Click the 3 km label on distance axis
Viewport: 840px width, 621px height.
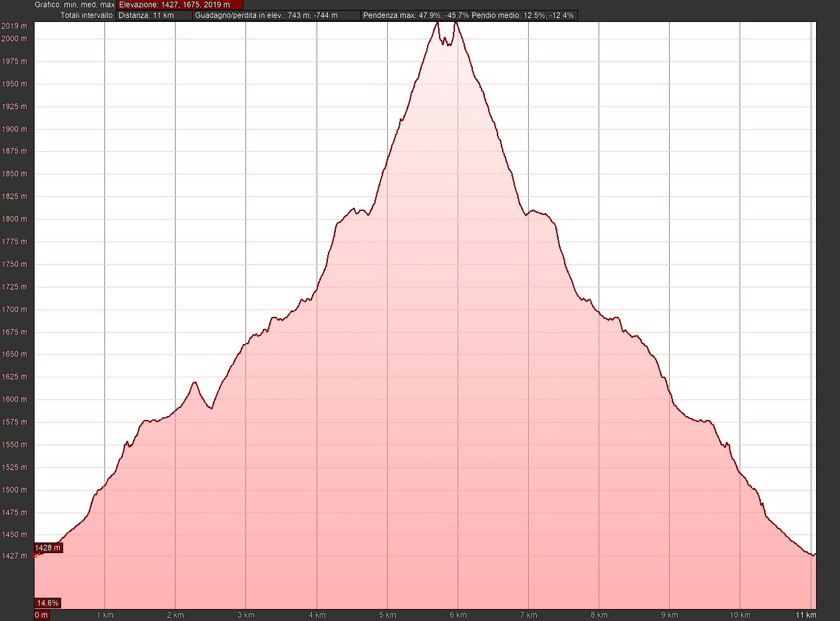pyautogui.click(x=245, y=615)
